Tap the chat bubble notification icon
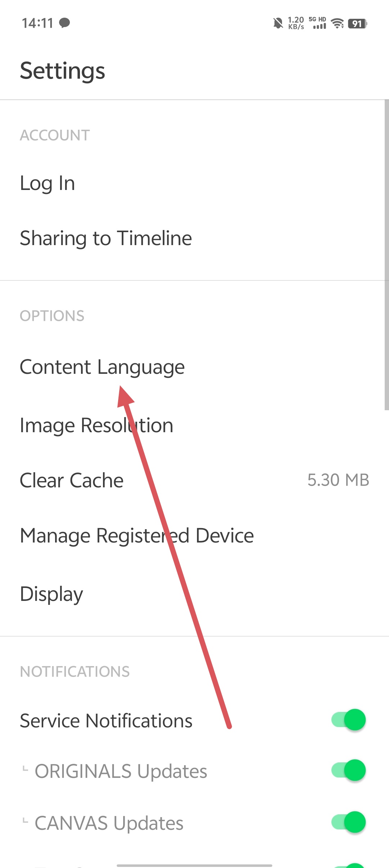 click(x=64, y=23)
